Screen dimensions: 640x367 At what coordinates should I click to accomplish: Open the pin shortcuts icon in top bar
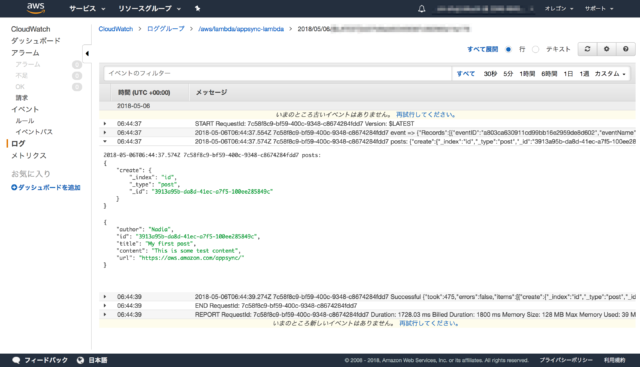pyautogui.click(x=198, y=8)
